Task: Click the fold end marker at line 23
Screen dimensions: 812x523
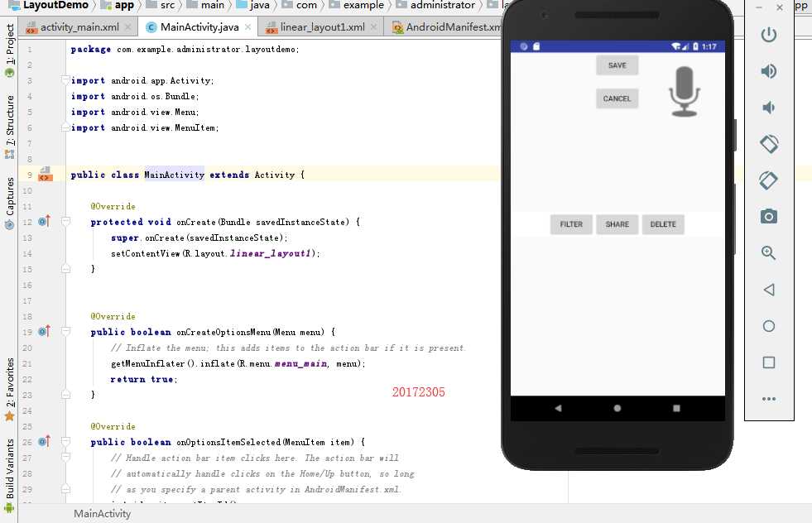Action: [65, 395]
